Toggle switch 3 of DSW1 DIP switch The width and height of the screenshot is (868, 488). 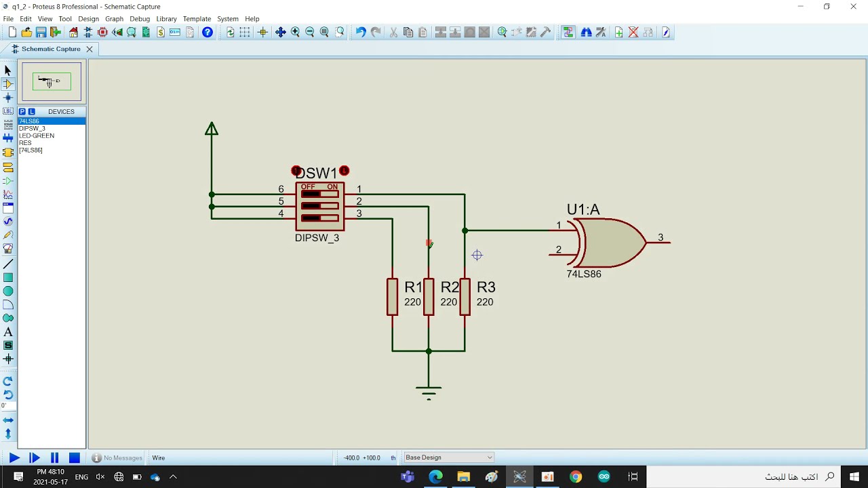pos(320,218)
